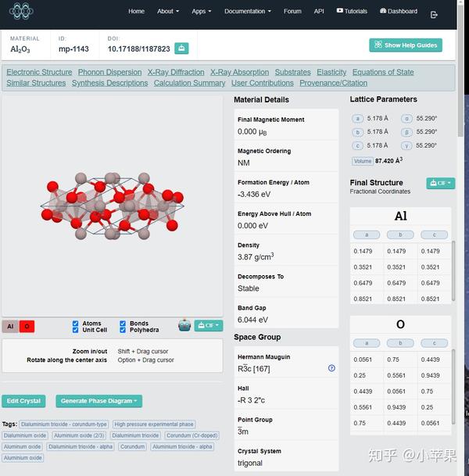Jump to Calculation Summary section
Screen dimensions: 469x476
(x=189, y=83)
